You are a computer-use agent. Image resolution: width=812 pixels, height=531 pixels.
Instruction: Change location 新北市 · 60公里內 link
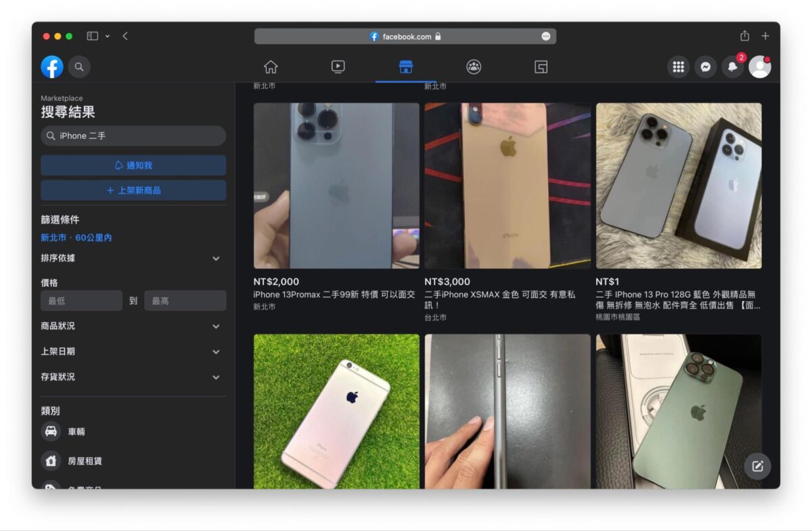tap(76, 238)
